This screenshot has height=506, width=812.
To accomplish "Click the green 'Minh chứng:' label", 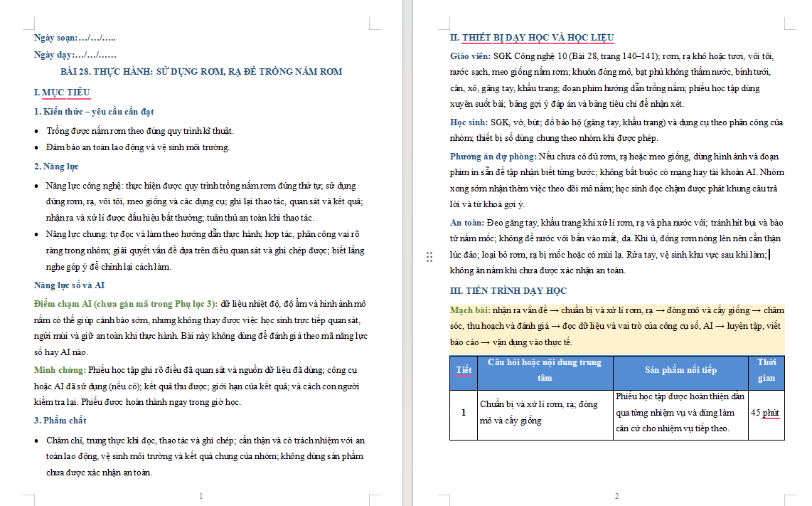I will (x=60, y=370).
